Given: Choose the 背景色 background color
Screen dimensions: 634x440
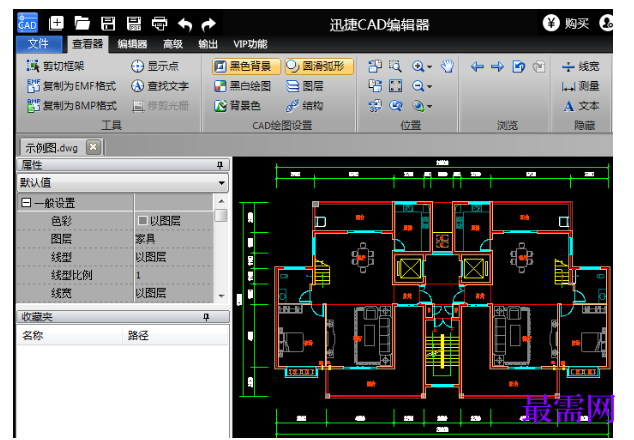Looking at the screenshot, I should [237, 106].
